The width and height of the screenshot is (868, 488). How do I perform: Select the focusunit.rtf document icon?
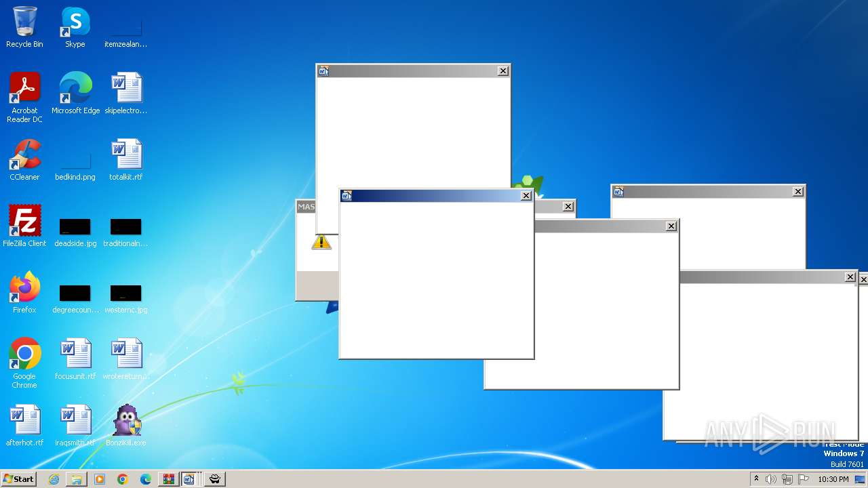click(x=75, y=359)
